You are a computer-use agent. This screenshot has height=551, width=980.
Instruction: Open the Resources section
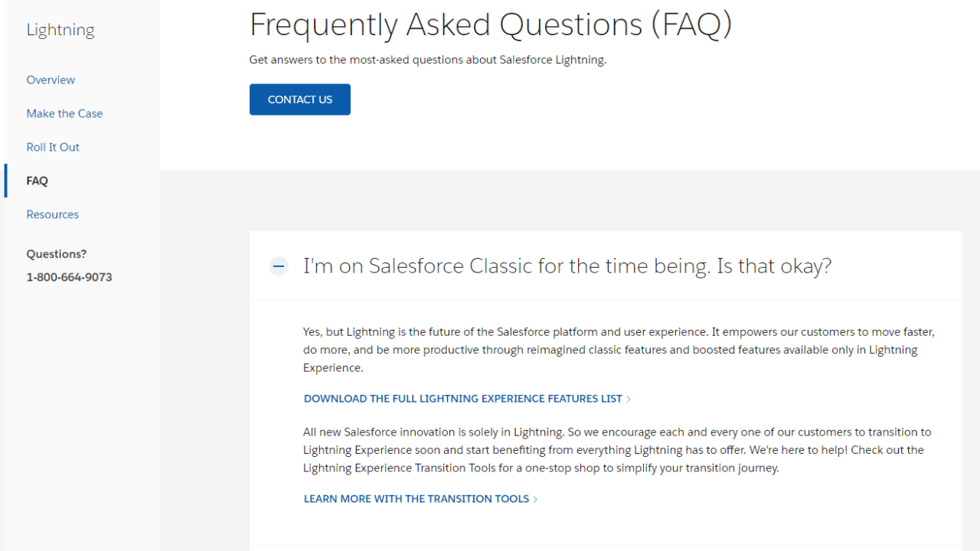coord(52,214)
